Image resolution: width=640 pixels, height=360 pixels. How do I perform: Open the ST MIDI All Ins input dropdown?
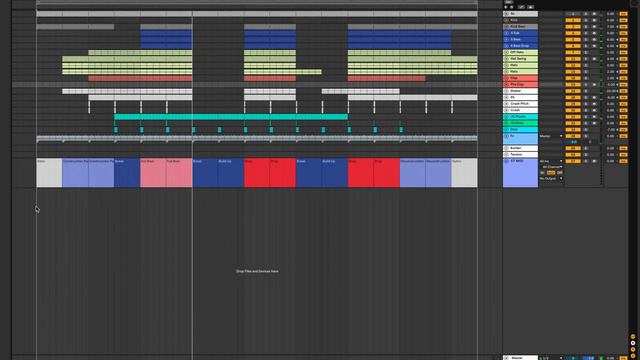point(551,161)
